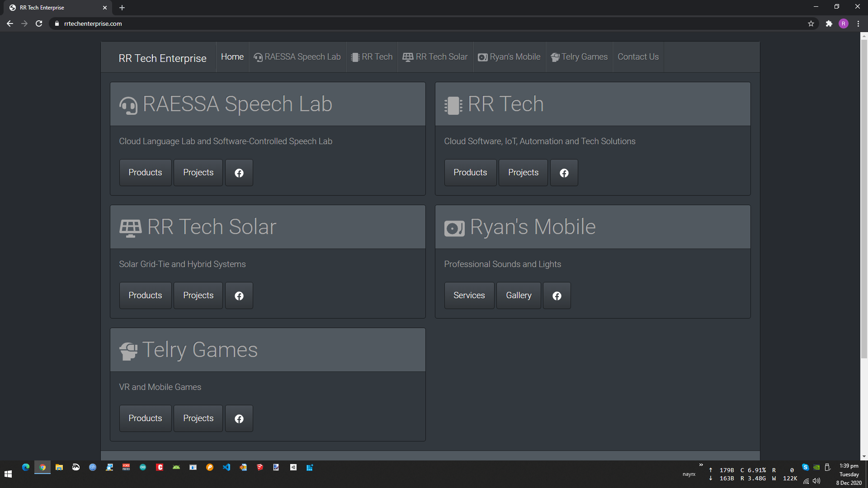Open Facebook link in RR Tech card

click(x=564, y=173)
